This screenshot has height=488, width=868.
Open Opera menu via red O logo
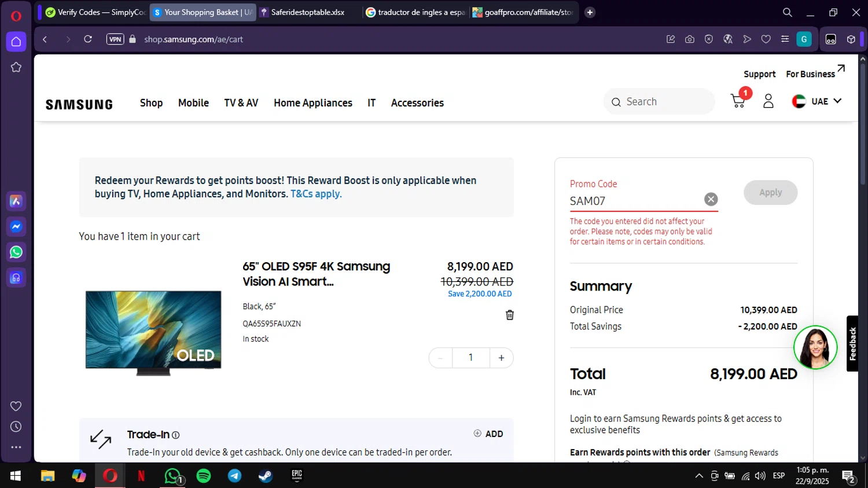[16, 16]
